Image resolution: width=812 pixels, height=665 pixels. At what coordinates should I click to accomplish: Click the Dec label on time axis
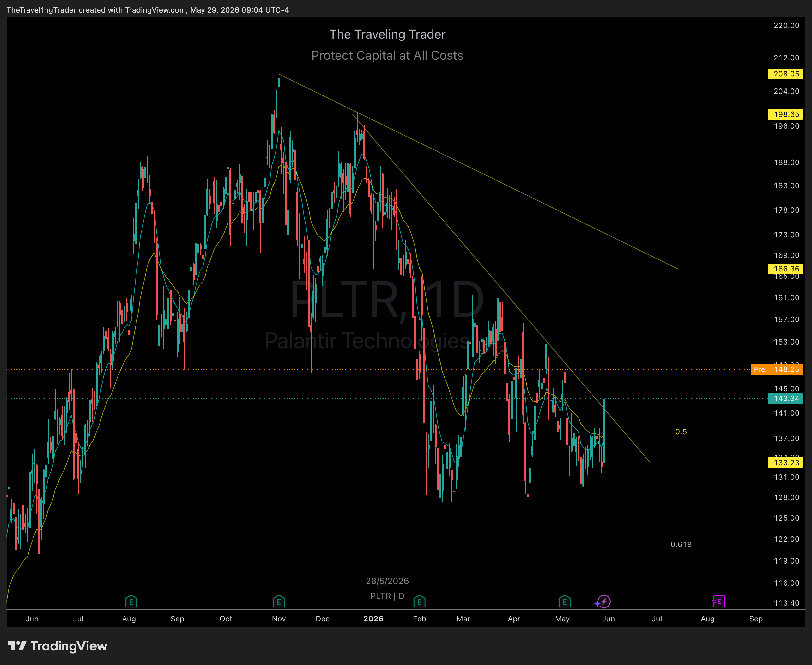click(323, 619)
